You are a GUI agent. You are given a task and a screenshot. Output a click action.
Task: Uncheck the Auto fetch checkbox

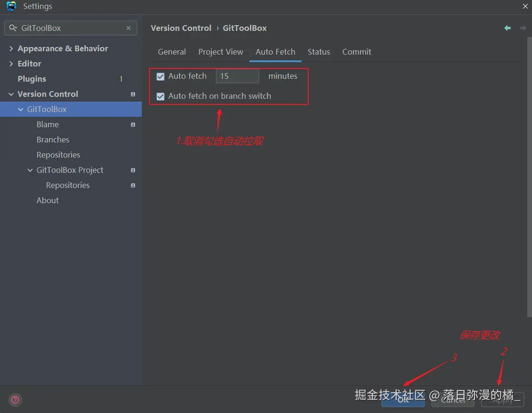coord(160,76)
